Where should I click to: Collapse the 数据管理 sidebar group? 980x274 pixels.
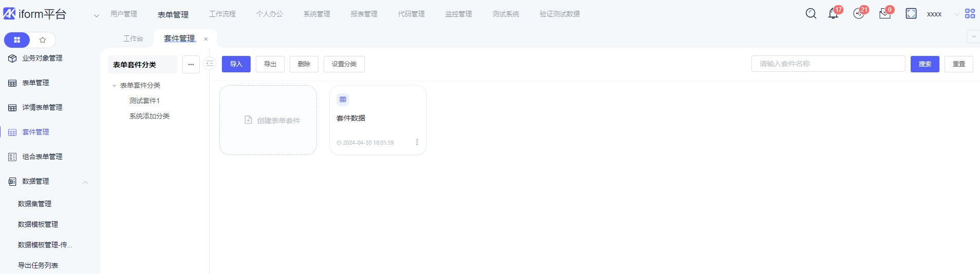[85, 182]
